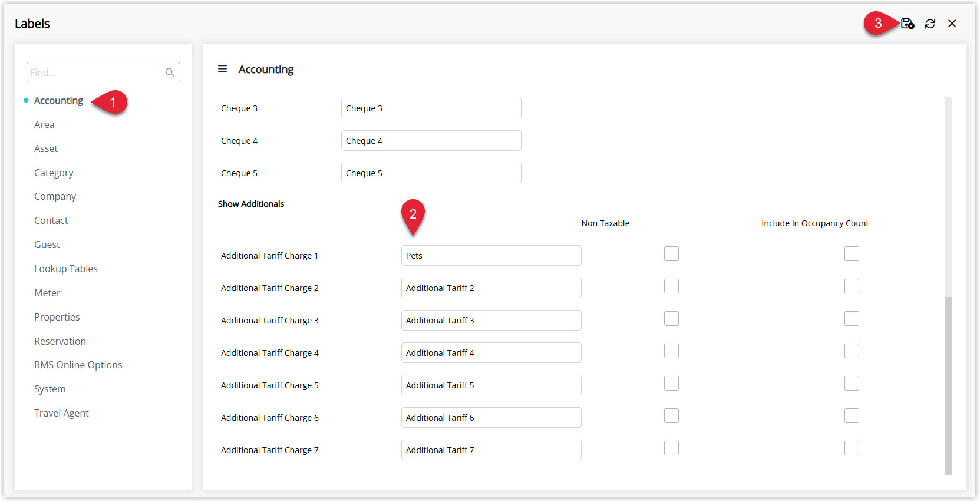Click the Save/Exit icon
This screenshot has width=980, height=502.
tap(908, 24)
